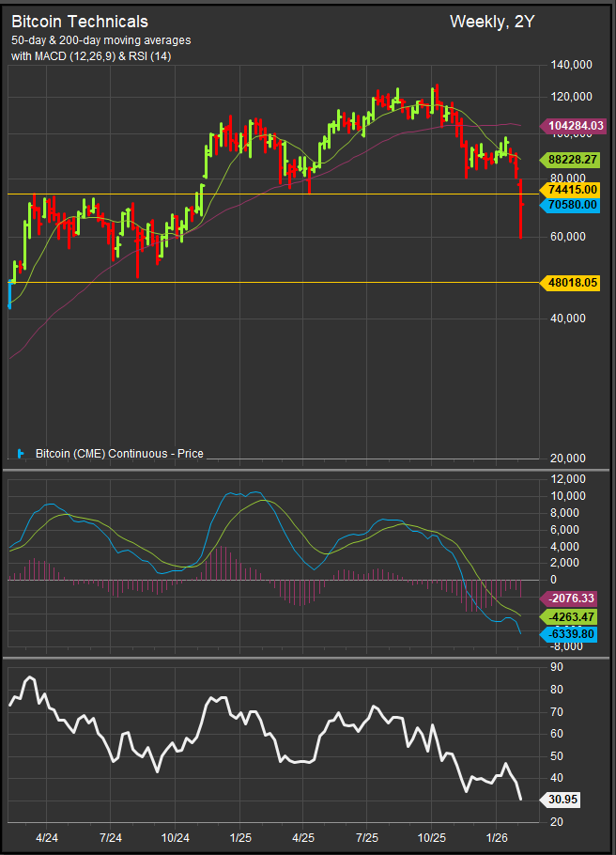The width and height of the screenshot is (616, 855).
Task: Click the 90 label on the RSI axis
Action: click(557, 667)
